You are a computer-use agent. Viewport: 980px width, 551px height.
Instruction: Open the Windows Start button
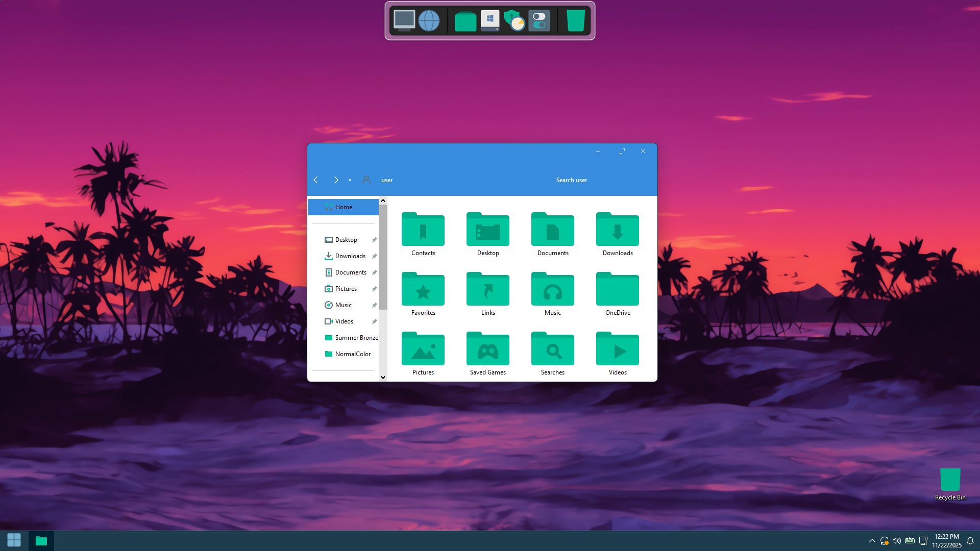click(x=14, y=540)
